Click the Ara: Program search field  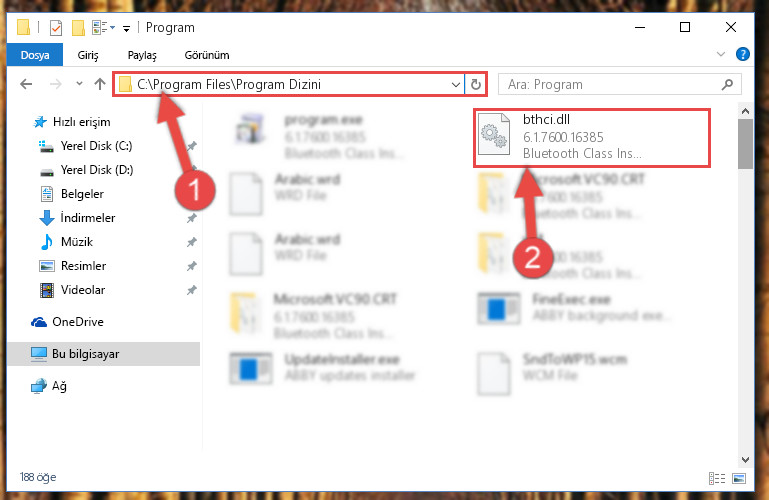pos(610,84)
